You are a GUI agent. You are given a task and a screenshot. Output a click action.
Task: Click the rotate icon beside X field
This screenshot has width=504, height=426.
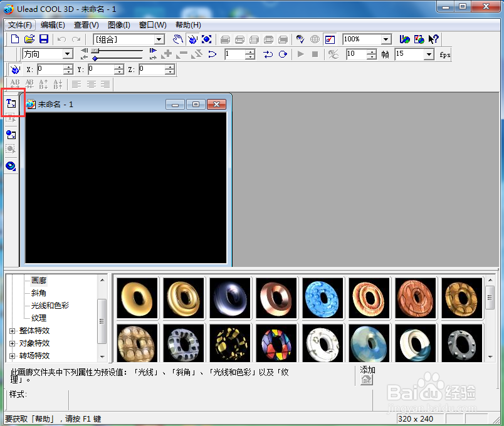[15, 70]
